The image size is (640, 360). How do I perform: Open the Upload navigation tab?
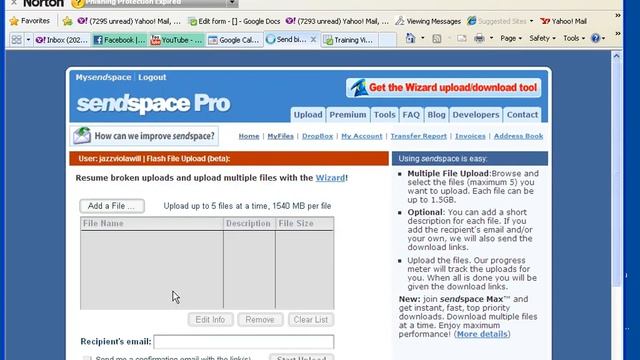pyautogui.click(x=308, y=115)
